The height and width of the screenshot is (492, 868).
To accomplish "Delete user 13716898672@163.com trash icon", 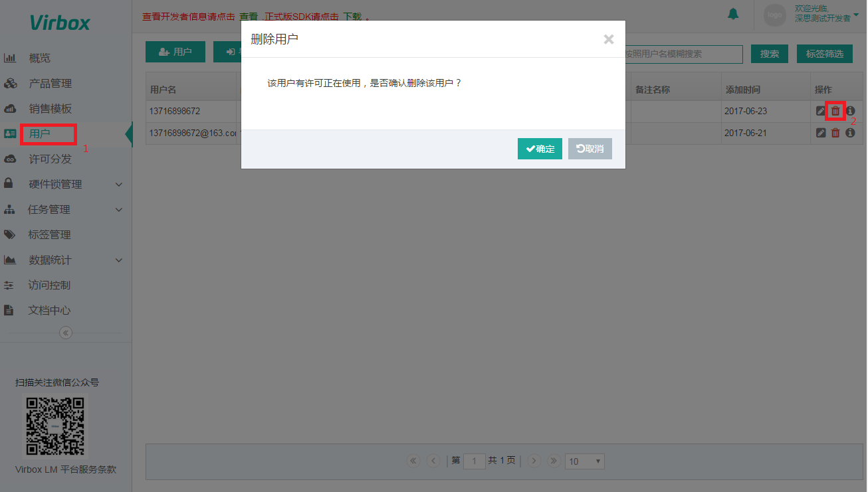I will pos(835,133).
